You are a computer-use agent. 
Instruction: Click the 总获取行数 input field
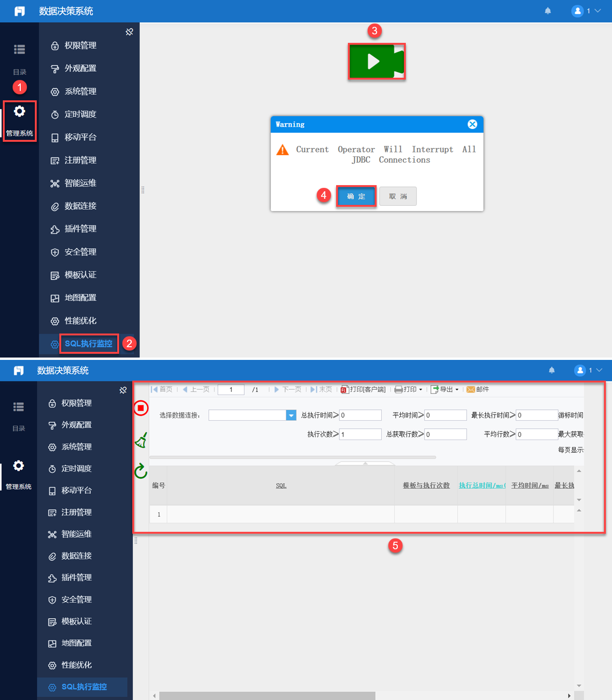[x=445, y=434]
